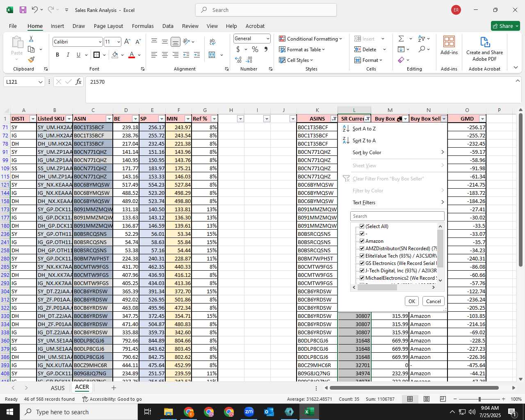Click the Share button
This screenshot has height=420, width=525.
point(505,26)
